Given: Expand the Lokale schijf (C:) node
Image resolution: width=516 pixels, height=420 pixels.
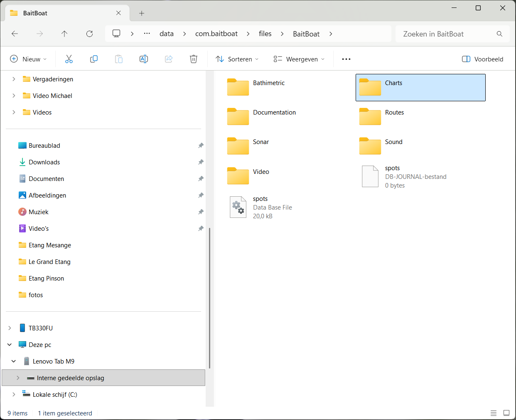Looking at the screenshot, I should (14, 395).
